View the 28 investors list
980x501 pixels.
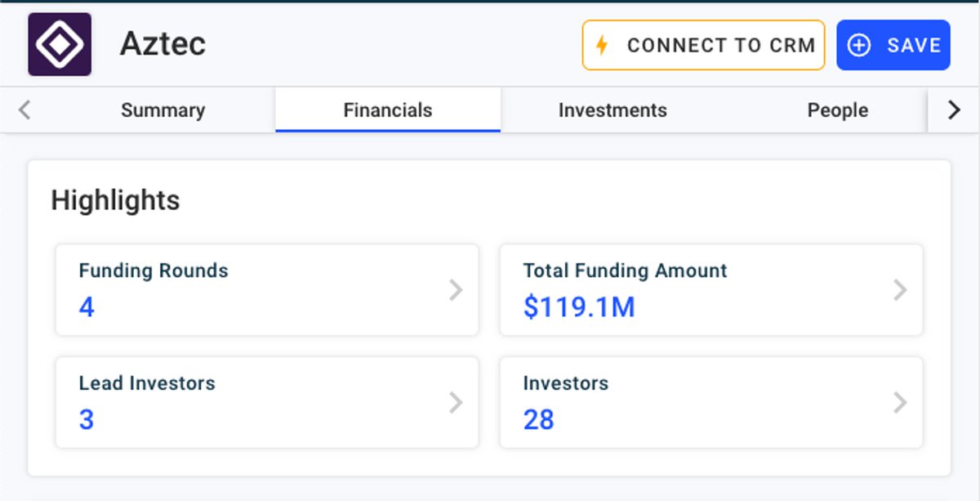pos(539,419)
